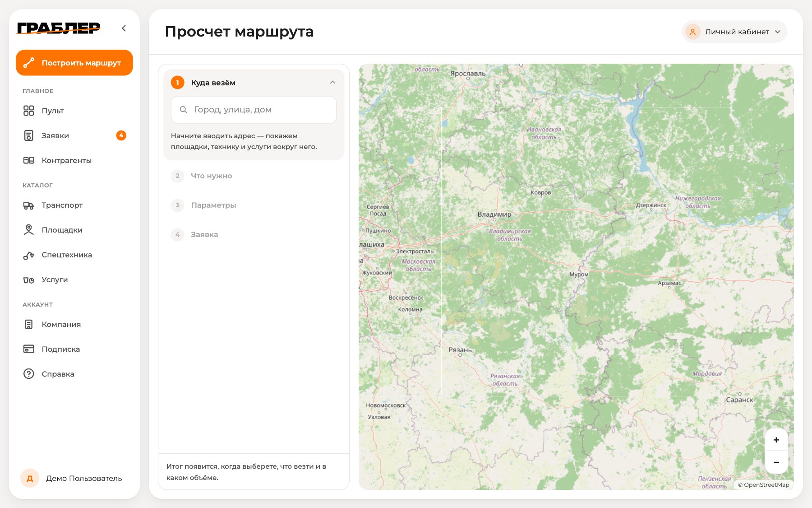This screenshot has height=508, width=812.
Task: Click the Город, улица, дом address field
Action: 254,110
